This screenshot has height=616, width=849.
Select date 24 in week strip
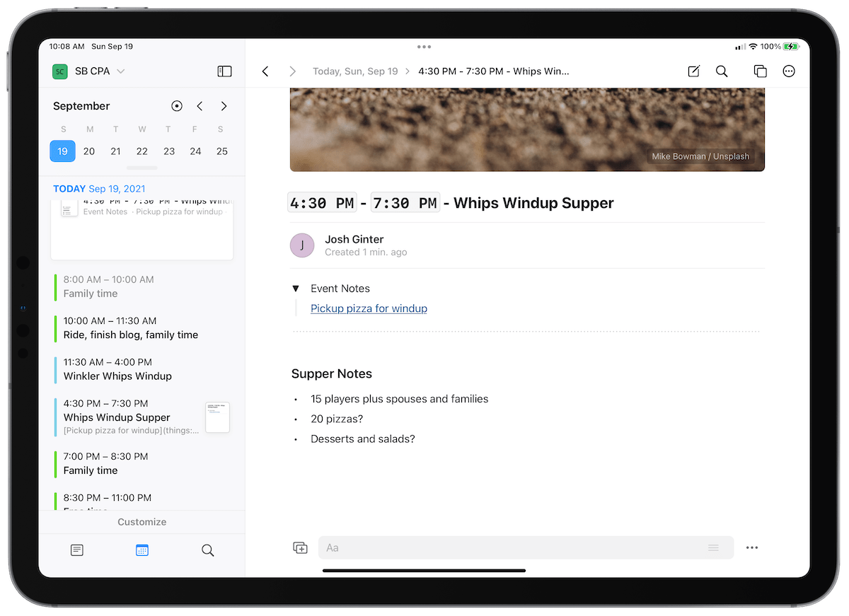pos(195,151)
